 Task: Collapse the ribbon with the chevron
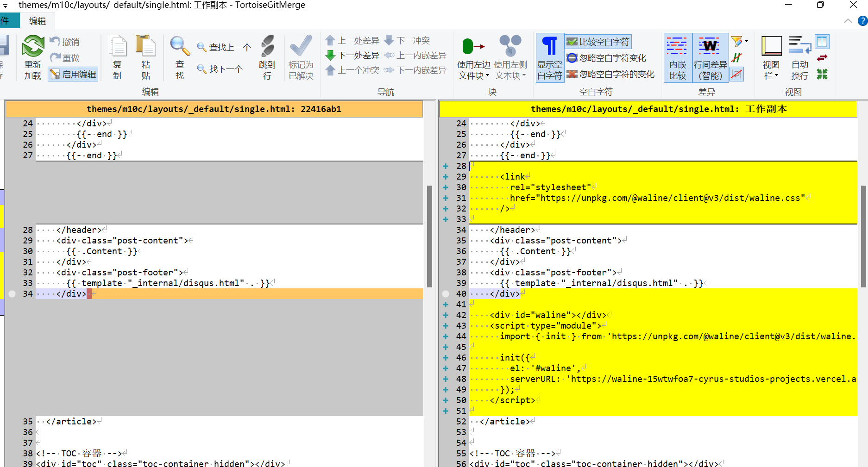[x=848, y=21]
